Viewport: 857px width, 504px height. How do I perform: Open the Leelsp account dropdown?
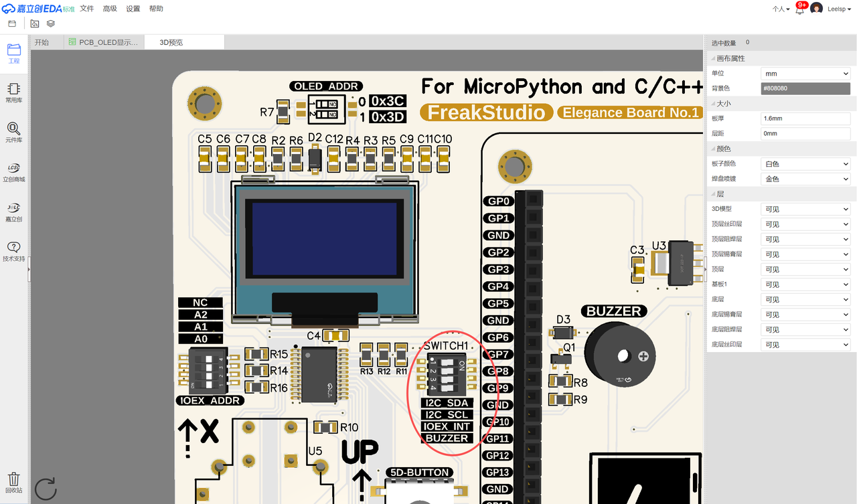tap(840, 9)
